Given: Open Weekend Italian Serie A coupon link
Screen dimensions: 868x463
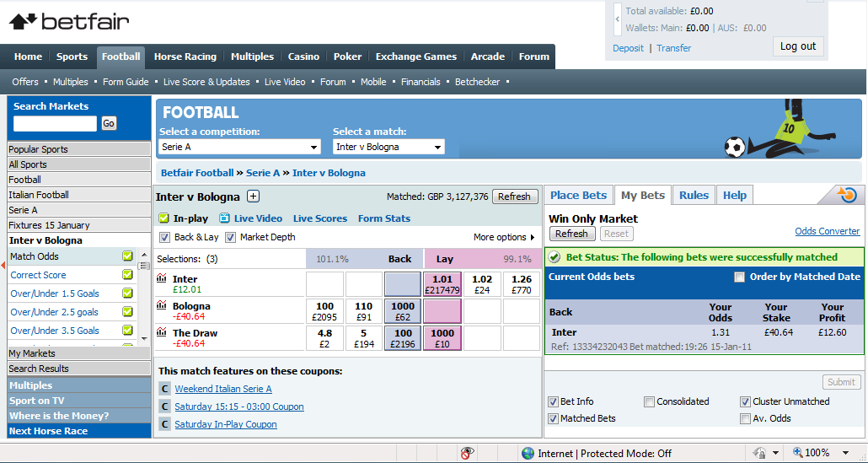Looking at the screenshot, I should pos(223,389).
